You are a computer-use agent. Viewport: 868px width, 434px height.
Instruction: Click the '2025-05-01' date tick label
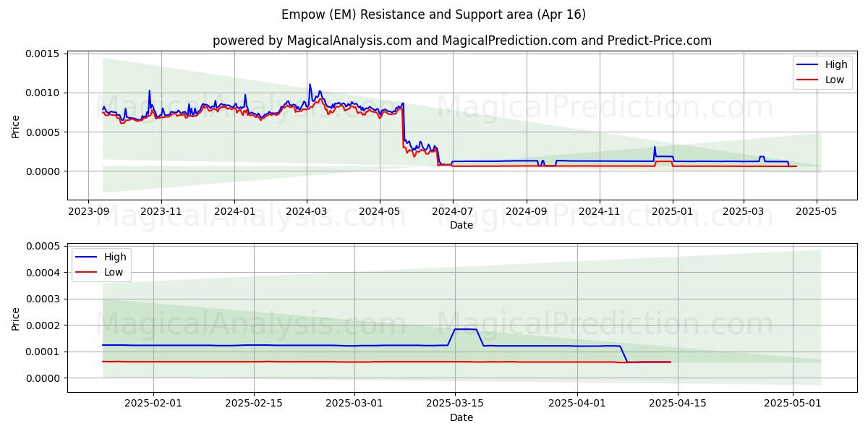coord(793,403)
